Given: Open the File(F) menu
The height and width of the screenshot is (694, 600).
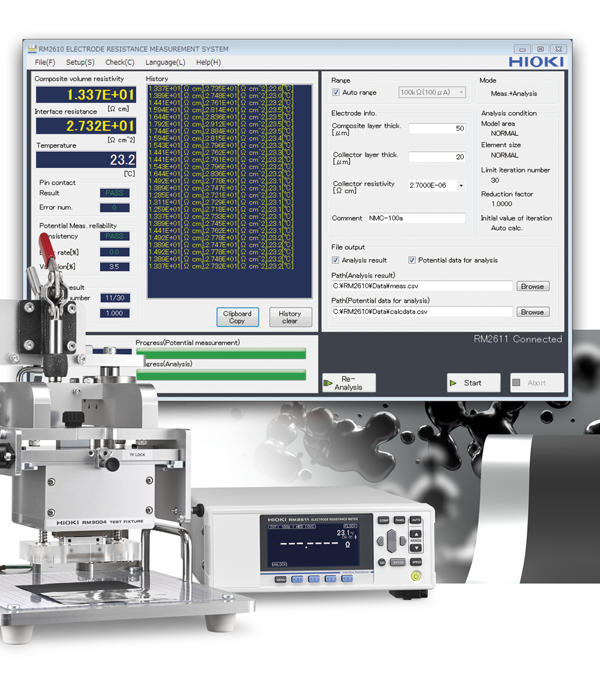Looking at the screenshot, I should coord(45,62).
